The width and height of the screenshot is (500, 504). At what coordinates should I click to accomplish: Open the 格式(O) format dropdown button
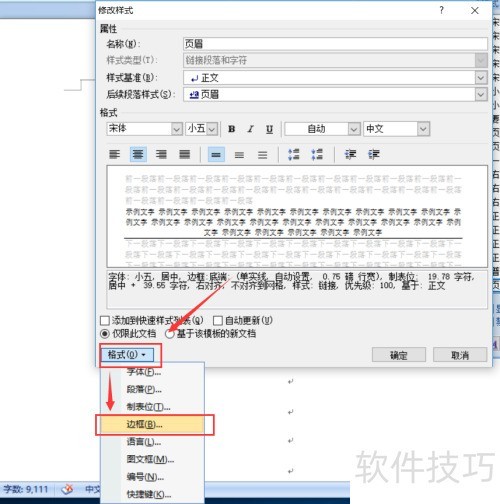(127, 355)
